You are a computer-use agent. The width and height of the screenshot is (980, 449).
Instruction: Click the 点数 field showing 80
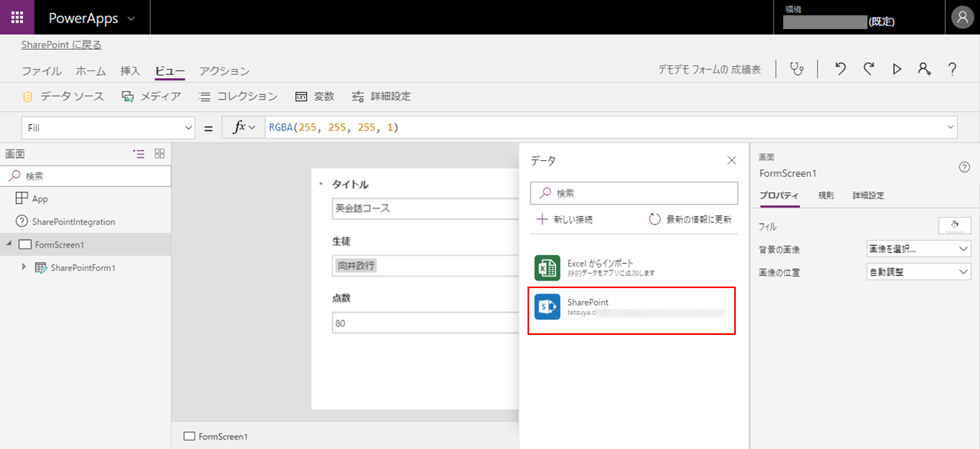pyautogui.click(x=426, y=323)
